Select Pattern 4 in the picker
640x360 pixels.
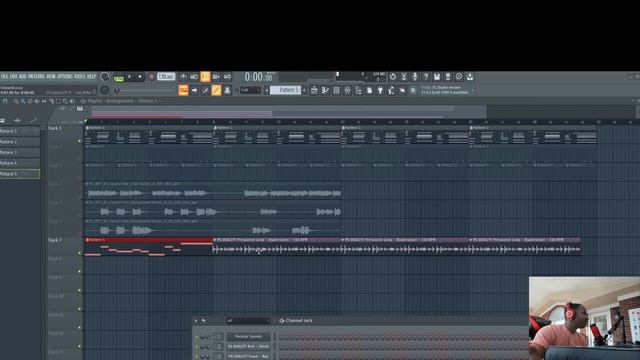[20, 163]
